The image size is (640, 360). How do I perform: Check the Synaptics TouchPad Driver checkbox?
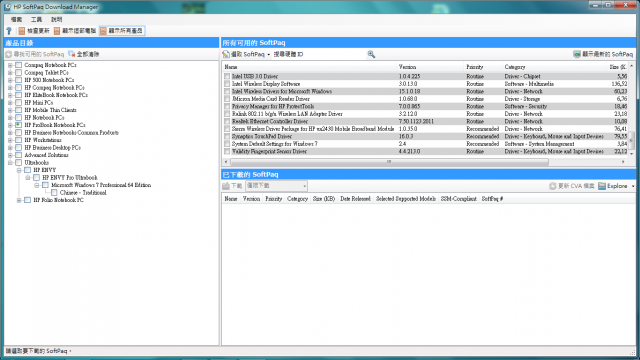(x=227, y=136)
